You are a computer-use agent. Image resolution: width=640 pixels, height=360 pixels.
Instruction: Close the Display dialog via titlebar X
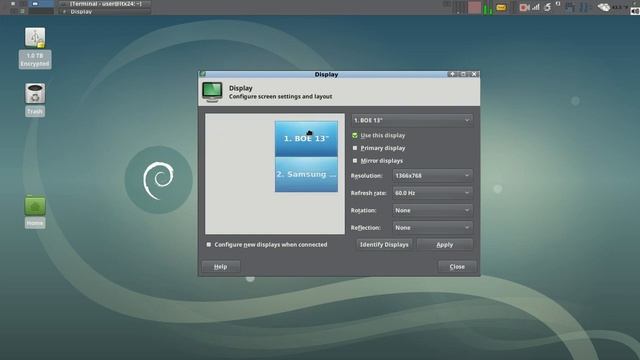click(474, 74)
